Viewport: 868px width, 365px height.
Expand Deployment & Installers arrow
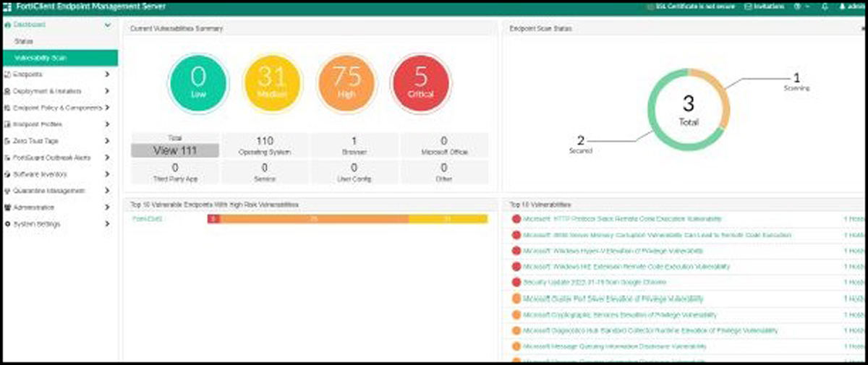click(107, 91)
